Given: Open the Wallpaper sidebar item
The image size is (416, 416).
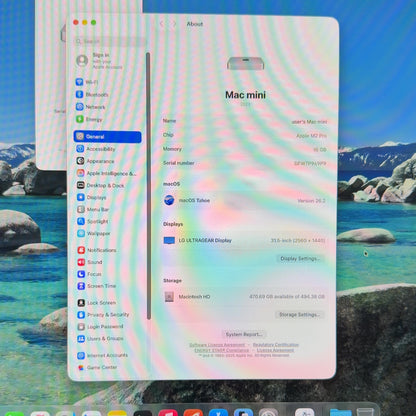Looking at the screenshot, I should coord(94,233).
